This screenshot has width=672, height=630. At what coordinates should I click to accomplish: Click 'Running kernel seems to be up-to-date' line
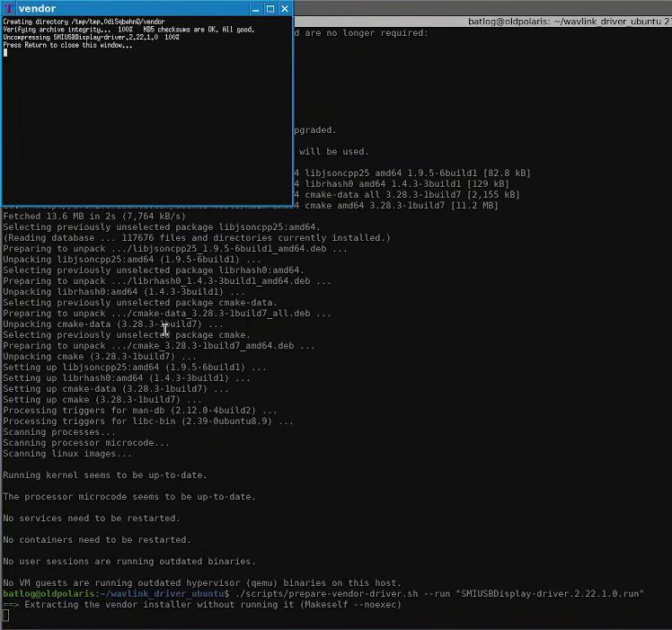click(105, 475)
